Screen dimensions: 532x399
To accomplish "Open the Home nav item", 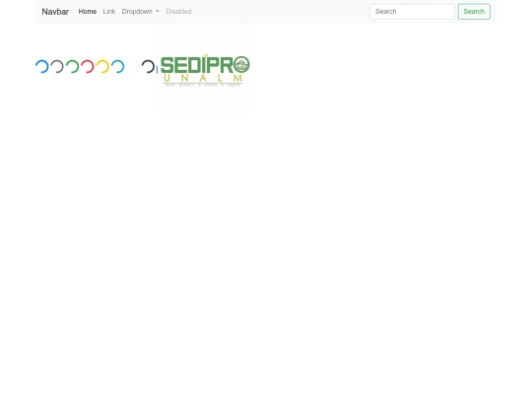I will 88,12.
